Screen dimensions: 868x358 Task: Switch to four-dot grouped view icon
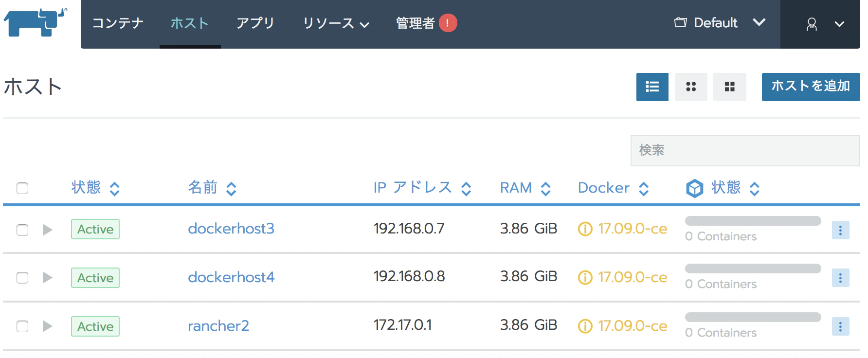pos(691,87)
